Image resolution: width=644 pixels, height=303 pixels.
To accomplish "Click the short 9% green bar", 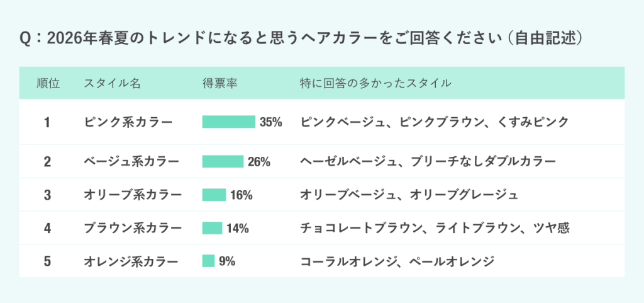I will click(208, 261).
